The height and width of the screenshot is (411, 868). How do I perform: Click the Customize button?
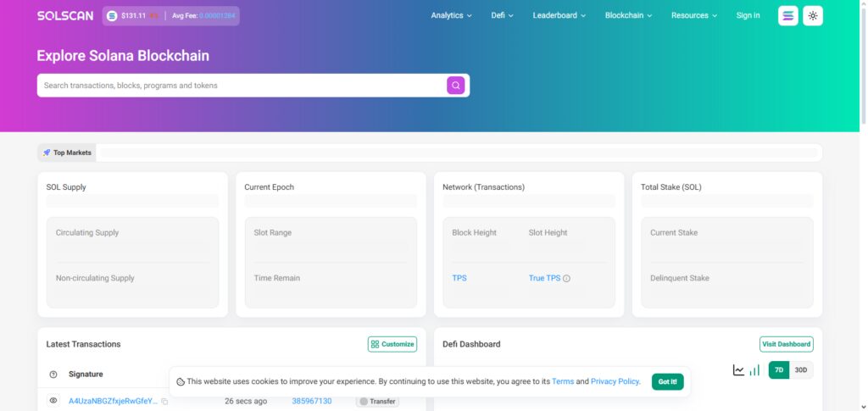[392, 344]
